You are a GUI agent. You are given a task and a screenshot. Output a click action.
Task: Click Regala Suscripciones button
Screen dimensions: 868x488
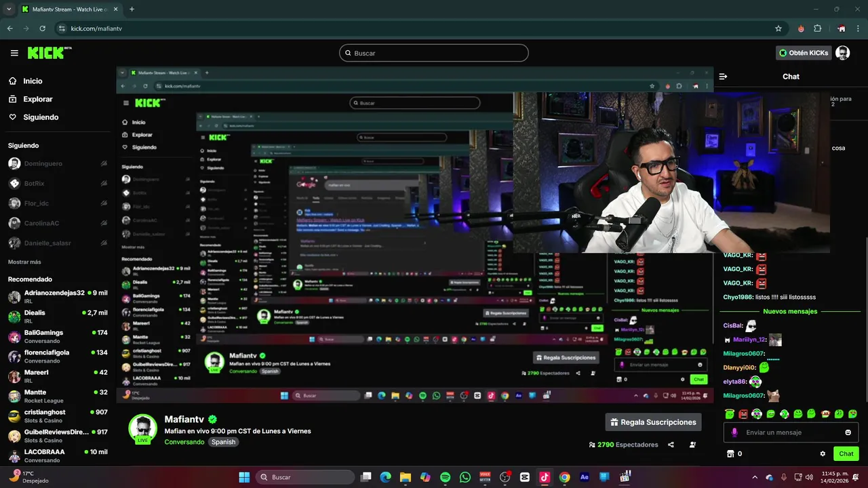point(653,422)
